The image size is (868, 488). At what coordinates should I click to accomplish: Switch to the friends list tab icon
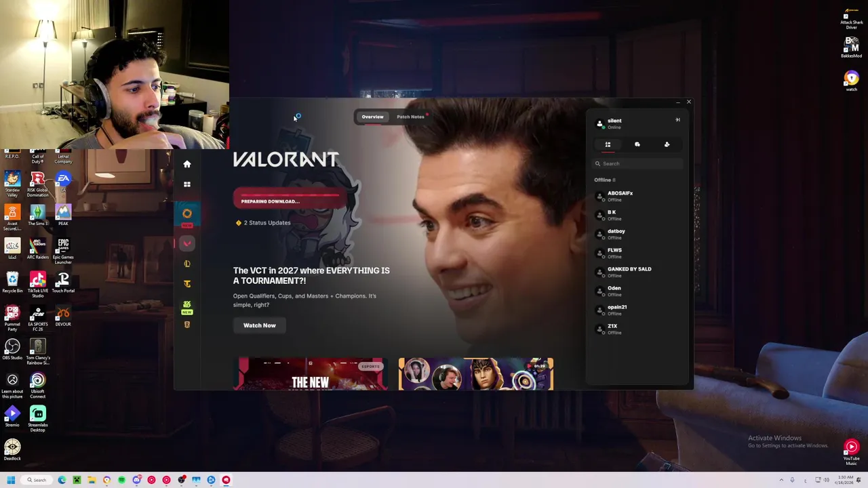point(608,144)
